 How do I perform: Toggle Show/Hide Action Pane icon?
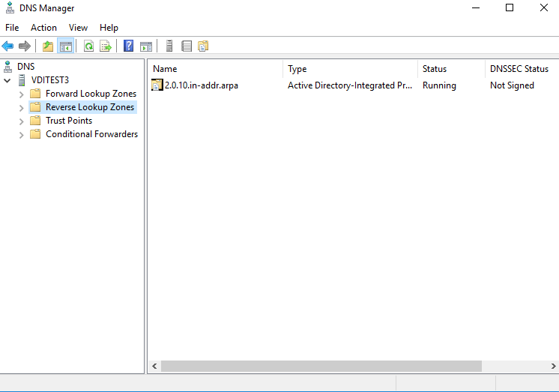tap(146, 46)
